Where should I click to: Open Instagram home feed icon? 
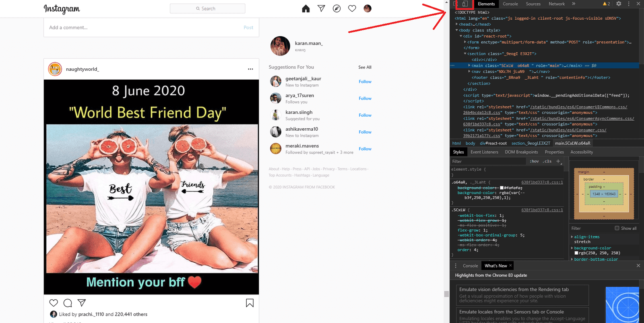pyautogui.click(x=306, y=8)
